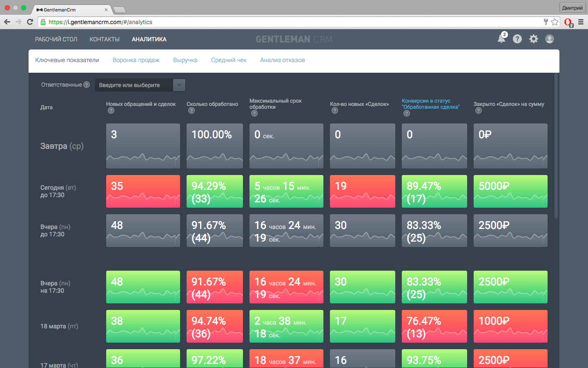588x368 pixels.
Task: Select today's red tile showing 35
Action: click(x=143, y=191)
